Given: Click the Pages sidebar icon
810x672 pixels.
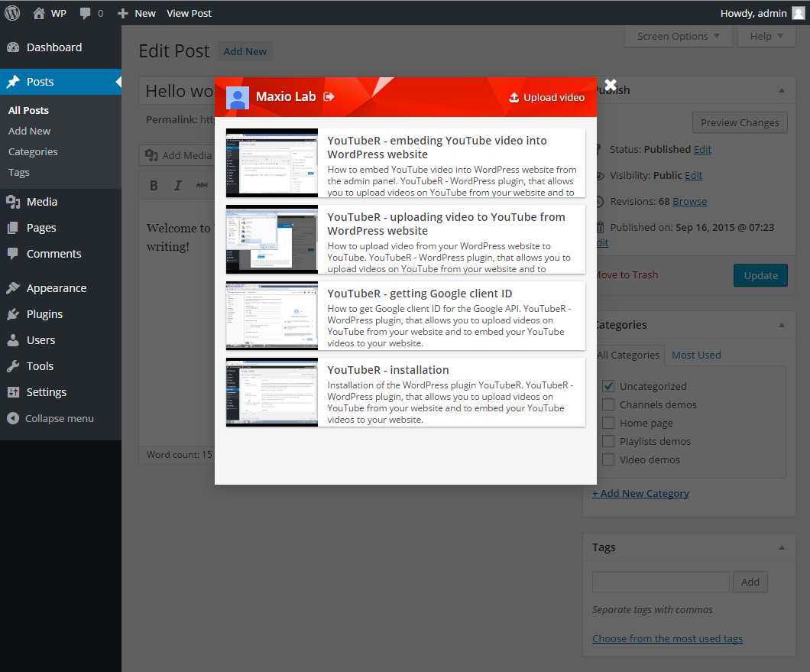Looking at the screenshot, I should point(13,228).
